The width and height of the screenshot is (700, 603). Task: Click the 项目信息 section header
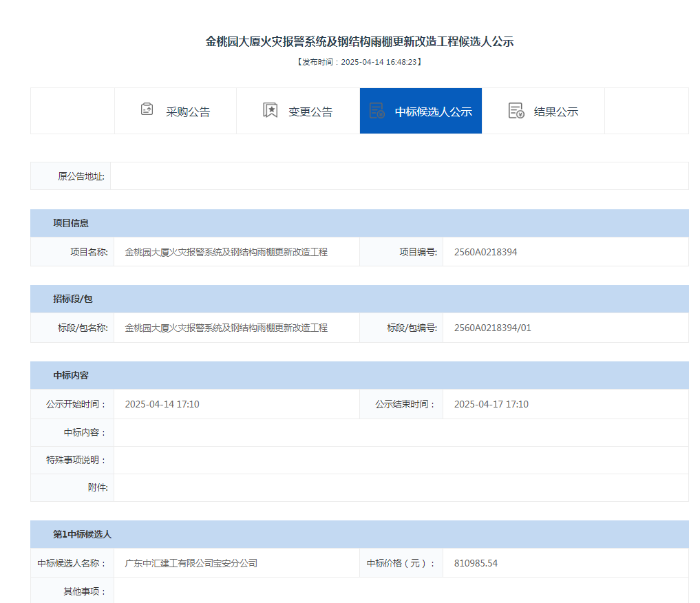pyautogui.click(x=359, y=223)
